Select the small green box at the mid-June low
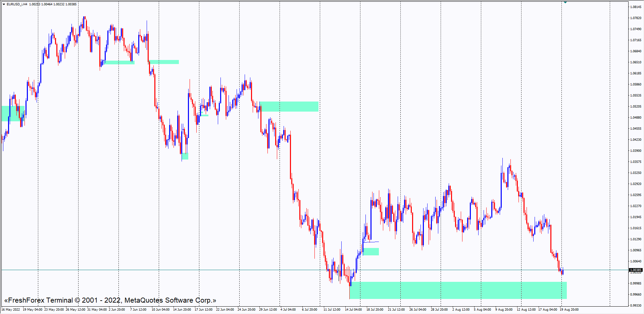This screenshot has height=314, width=644. click(x=185, y=156)
